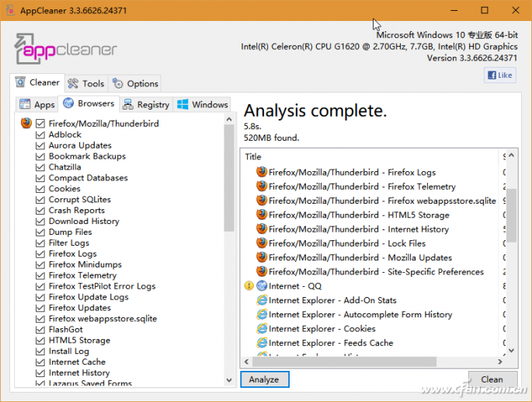532x402 pixels.
Task: Click the Registry tab network icon
Action: (x=128, y=104)
